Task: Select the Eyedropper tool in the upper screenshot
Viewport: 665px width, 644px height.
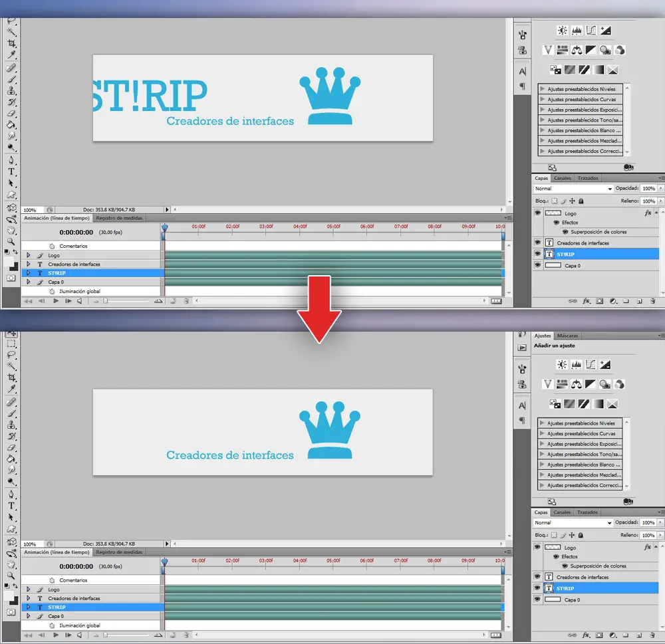Action: click(x=11, y=54)
